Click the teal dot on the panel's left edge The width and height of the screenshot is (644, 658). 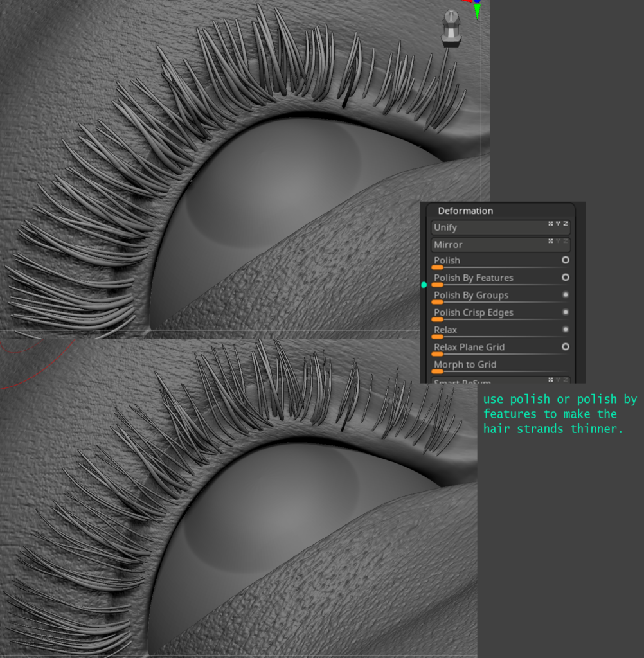(424, 284)
